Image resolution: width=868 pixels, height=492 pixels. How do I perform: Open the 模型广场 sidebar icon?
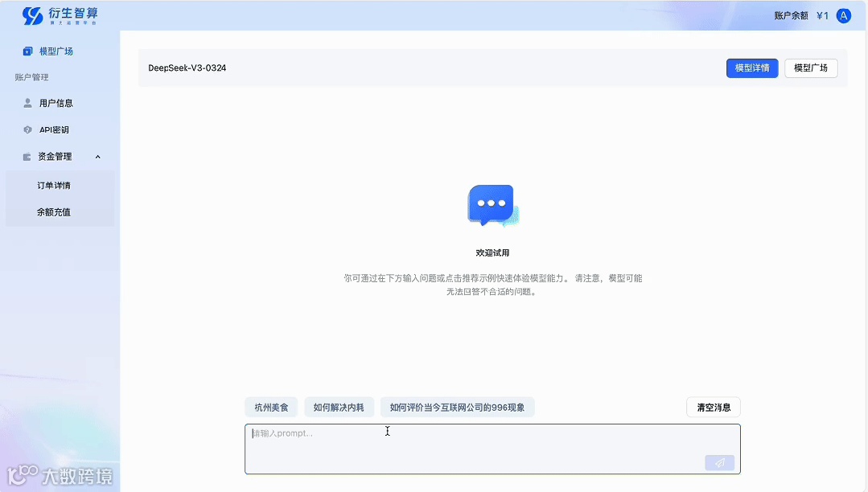point(27,51)
